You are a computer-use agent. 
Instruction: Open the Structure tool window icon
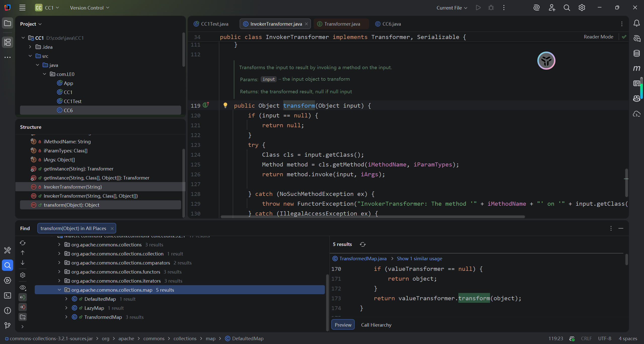tap(8, 42)
